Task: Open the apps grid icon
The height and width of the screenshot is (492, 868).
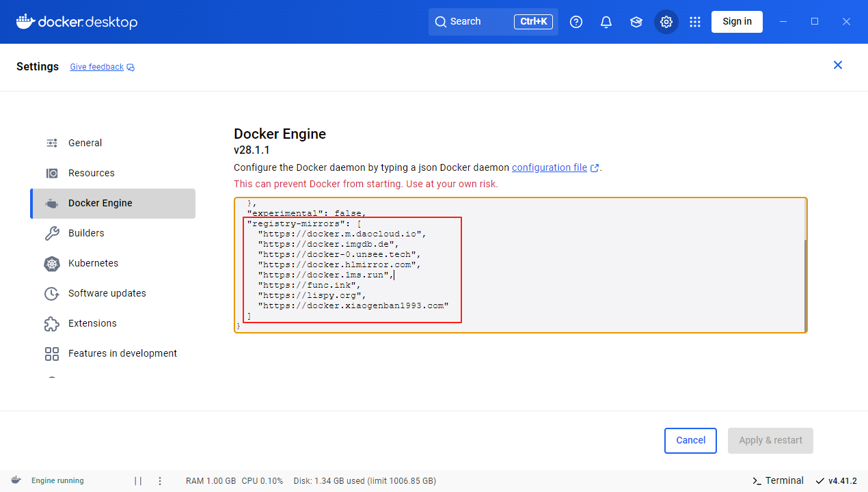Action: click(x=695, y=22)
